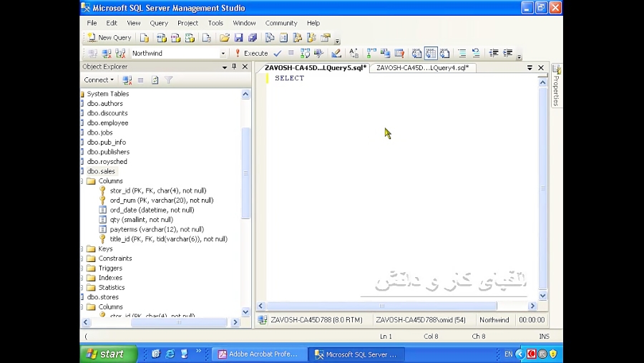Open the active files dropdown arrow beside tabs
This screenshot has width=644, height=363.
(x=530, y=67)
